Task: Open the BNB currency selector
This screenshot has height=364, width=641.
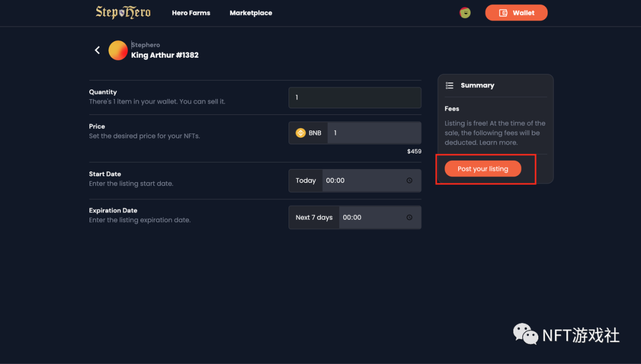Action: point(308,133)
